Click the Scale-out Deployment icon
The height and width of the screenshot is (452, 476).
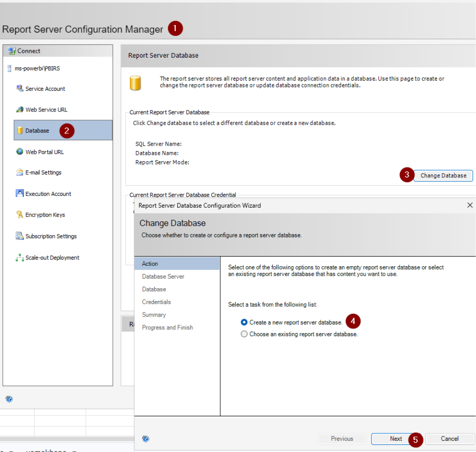coord(20,258)
